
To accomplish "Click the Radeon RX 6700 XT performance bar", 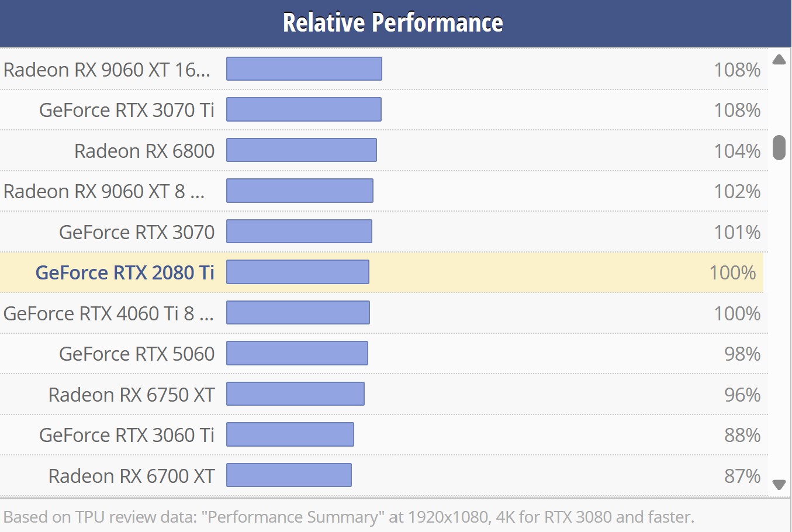I will click(289, 475).
